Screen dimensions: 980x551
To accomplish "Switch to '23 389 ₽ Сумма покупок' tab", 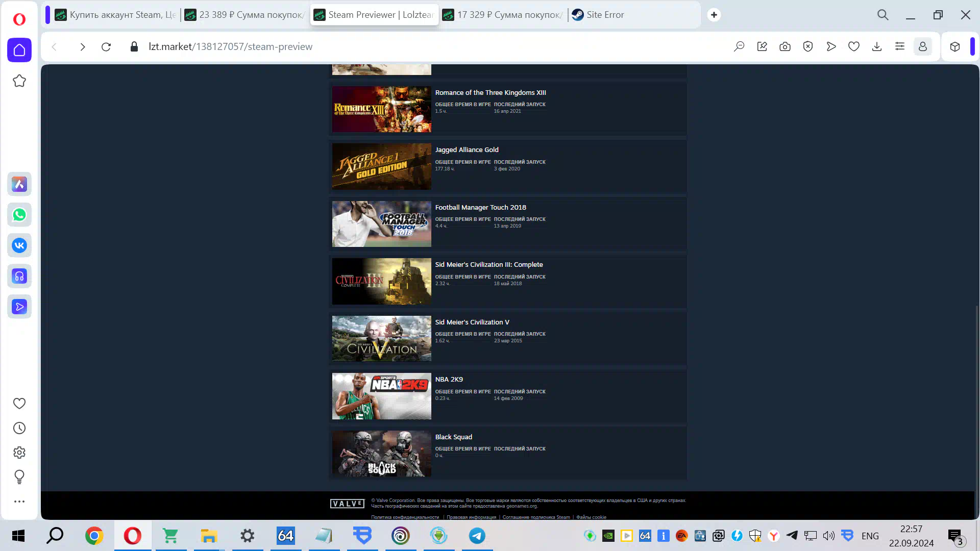I will click(244, 15).
